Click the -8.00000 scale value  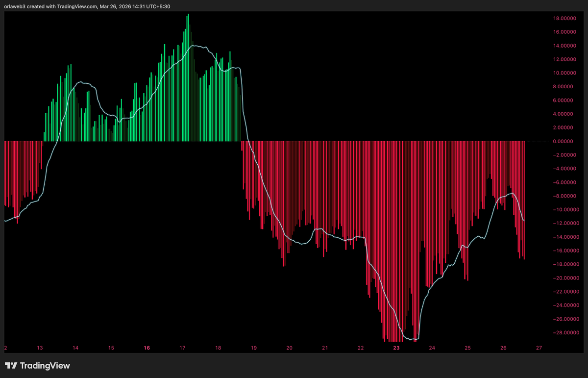pos(564,197)
